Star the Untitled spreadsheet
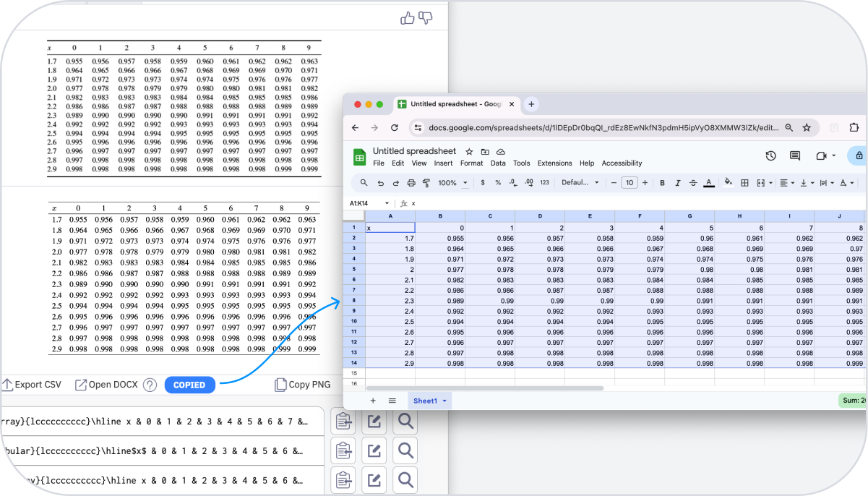 [x=469, y=152]
